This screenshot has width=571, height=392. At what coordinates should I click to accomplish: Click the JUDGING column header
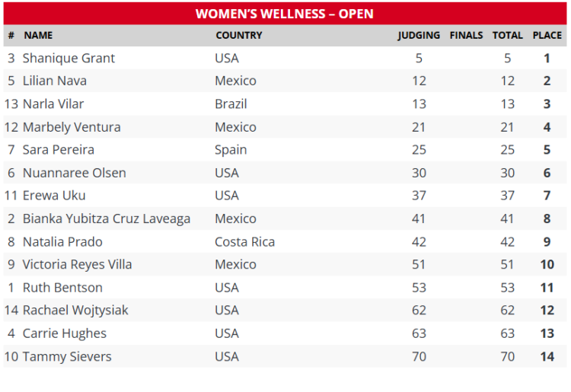pyautogui.click(x=419, y=35)
